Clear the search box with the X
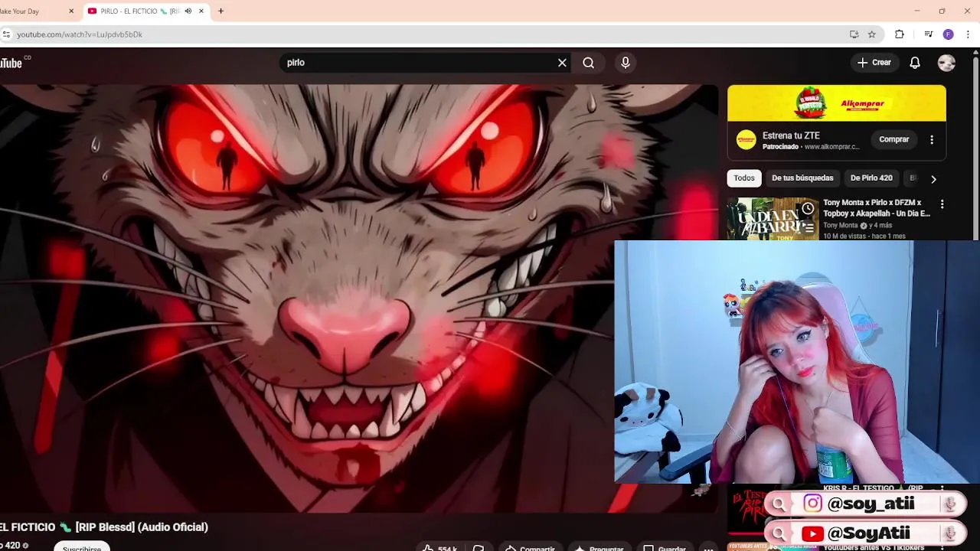The image size is (980, 551). 562,63
